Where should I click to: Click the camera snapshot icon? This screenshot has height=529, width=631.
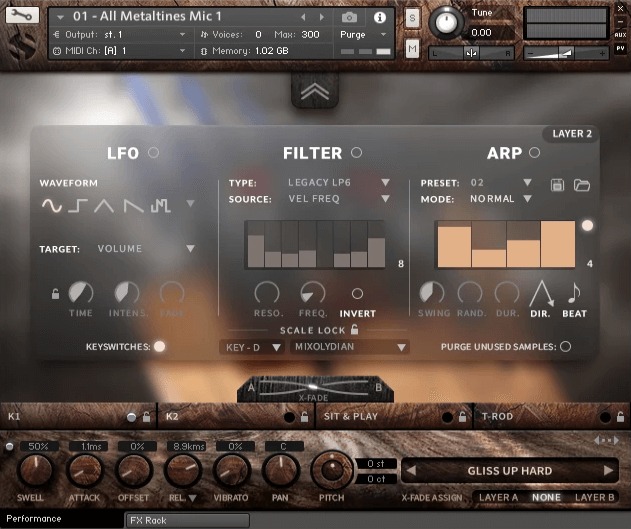click(349, 18)
